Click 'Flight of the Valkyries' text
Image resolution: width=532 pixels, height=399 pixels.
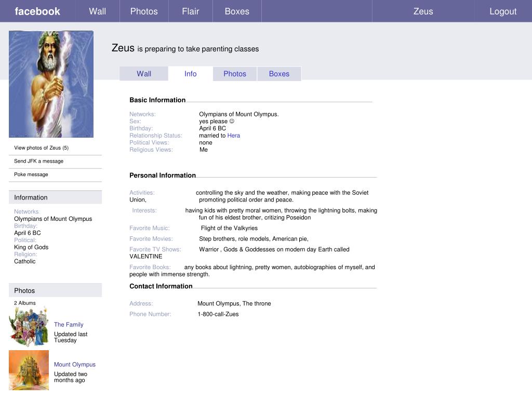pos(229,229)
